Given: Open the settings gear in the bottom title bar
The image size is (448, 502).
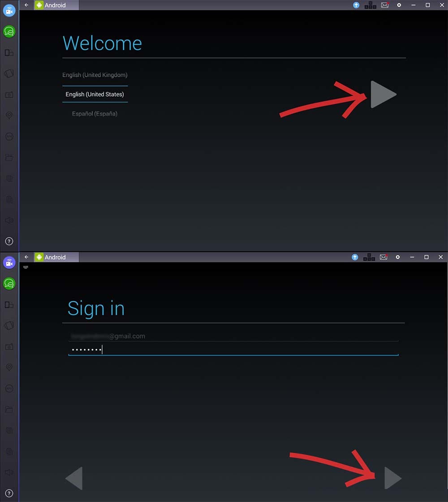Looking at the screenshot, I should coord(398,257).
